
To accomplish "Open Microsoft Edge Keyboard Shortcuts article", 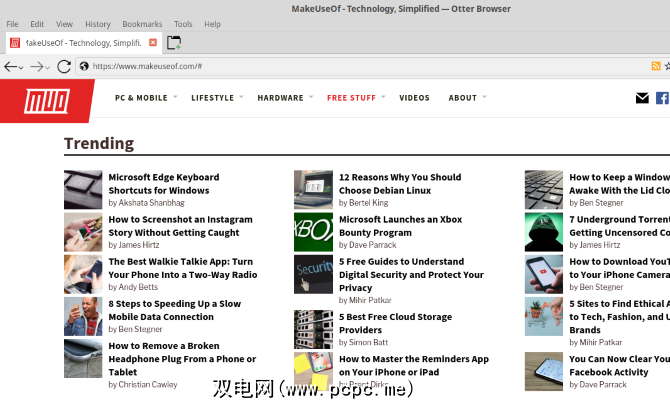I will (x=164, y=184).
